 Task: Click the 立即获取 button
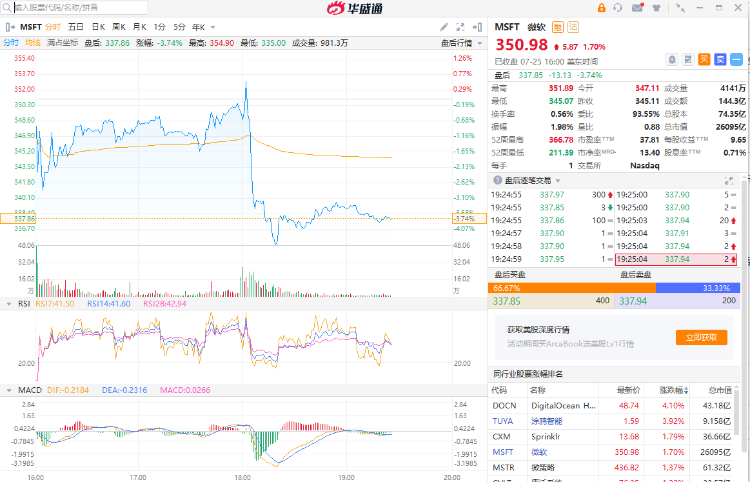click(701, 337)
